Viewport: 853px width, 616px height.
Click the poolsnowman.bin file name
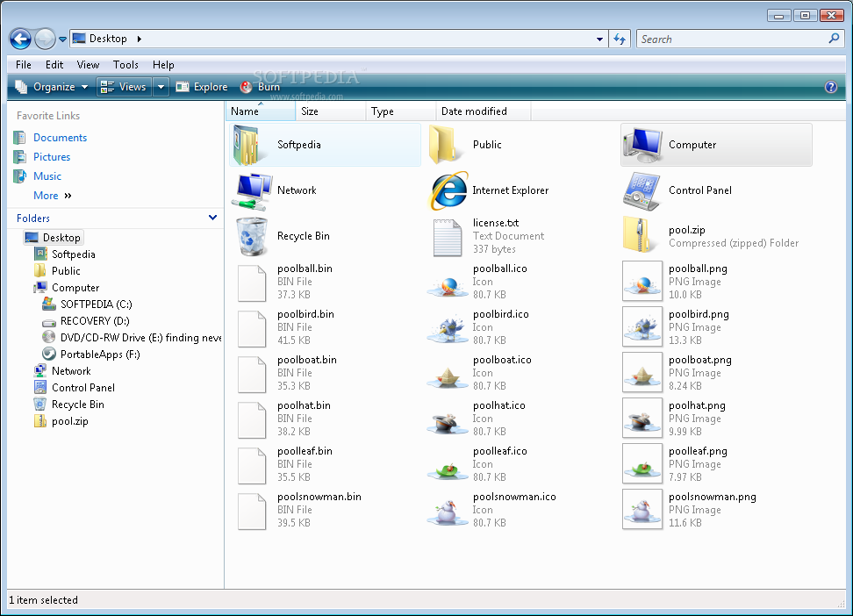(x=319, y=497)
